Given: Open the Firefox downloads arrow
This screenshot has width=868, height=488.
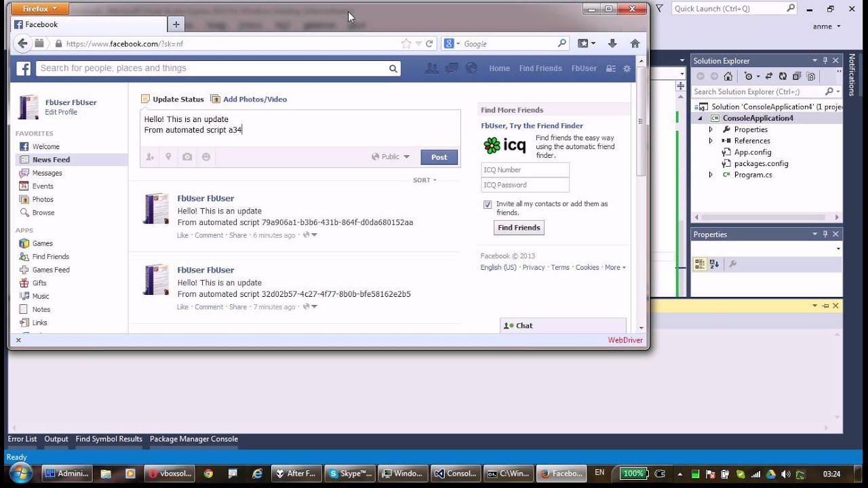Looking at the screenshot, I should click(612, 43).
